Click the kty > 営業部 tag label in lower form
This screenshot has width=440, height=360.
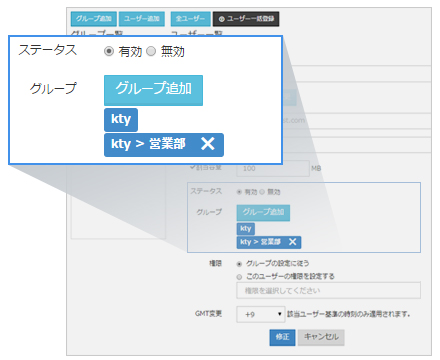(260, 242)
